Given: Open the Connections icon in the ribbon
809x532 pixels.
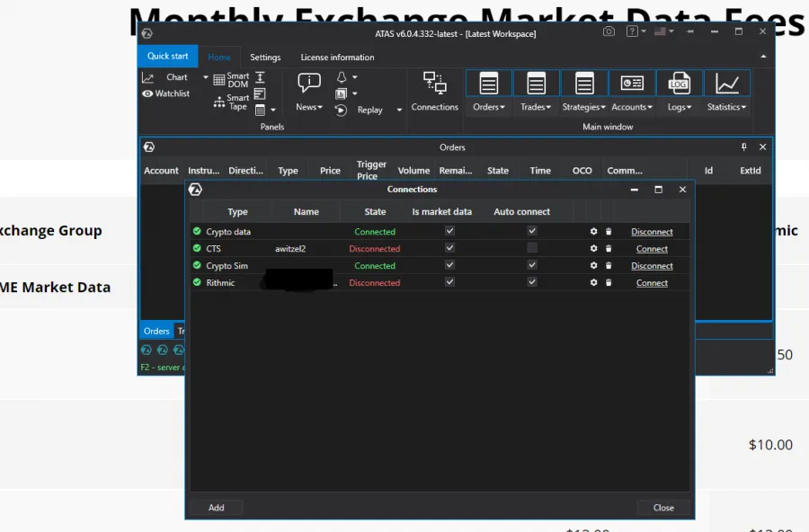Looking at the screenshot, I should pyautogui.click(x=435, y=84).
